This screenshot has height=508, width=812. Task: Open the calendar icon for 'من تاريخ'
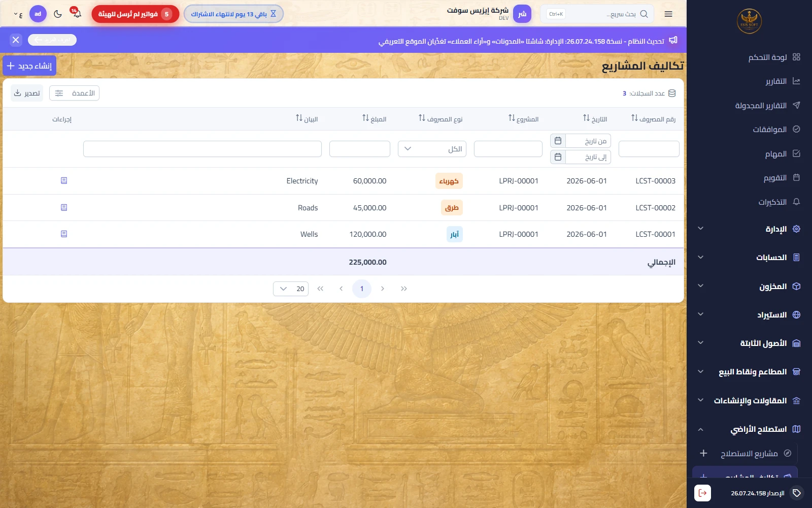pos(558,141)
